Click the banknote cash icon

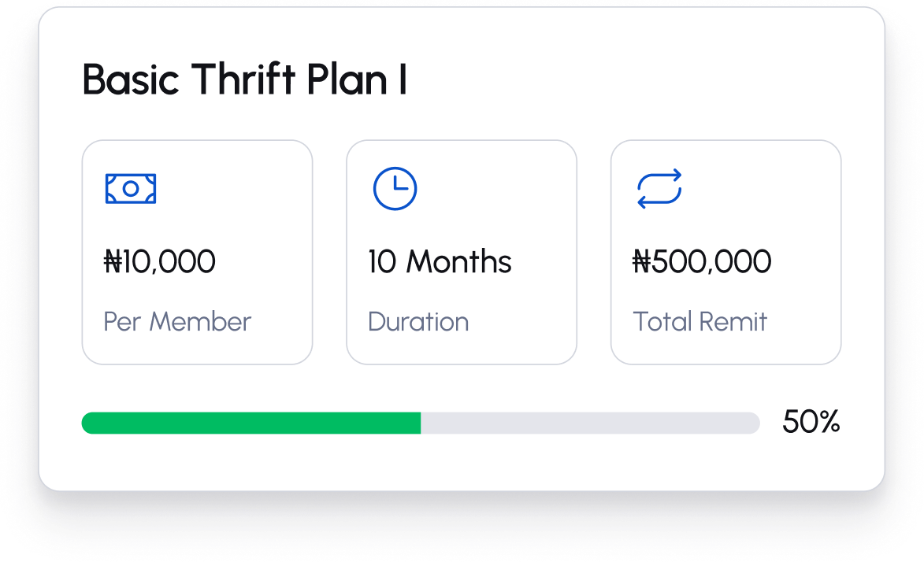pyautogui.click(x=131, y=189)
